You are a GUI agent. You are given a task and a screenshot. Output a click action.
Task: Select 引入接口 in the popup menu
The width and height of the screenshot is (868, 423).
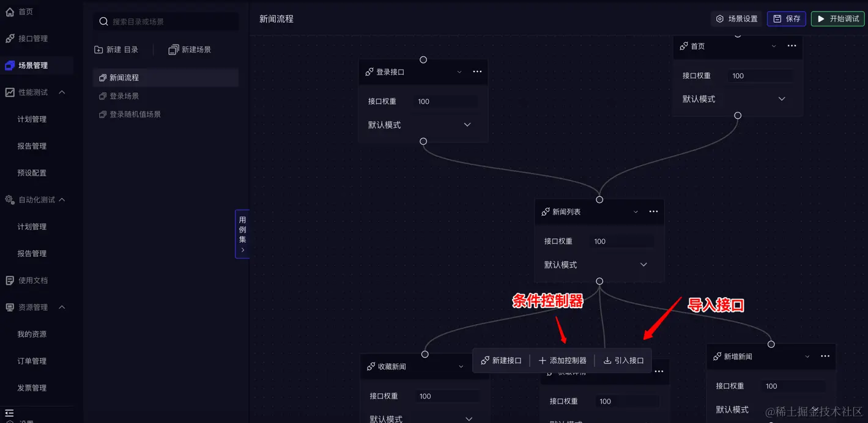[624, 361]
